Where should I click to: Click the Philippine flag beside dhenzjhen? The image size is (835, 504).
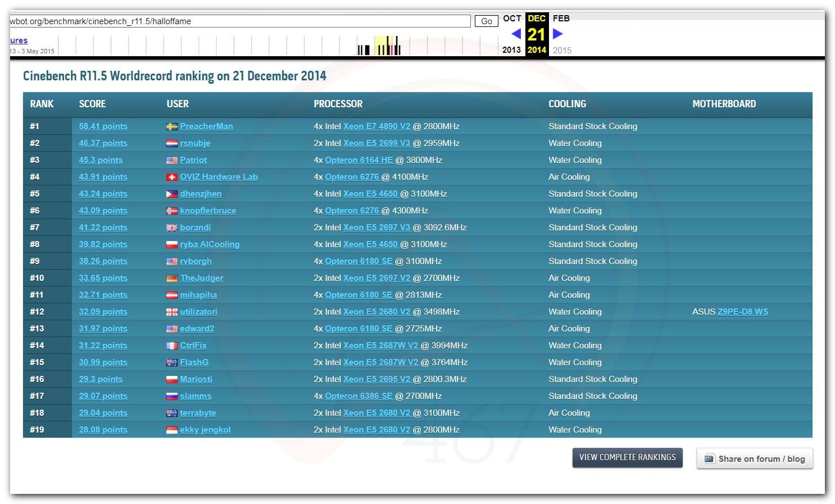(x=172, y=194)
